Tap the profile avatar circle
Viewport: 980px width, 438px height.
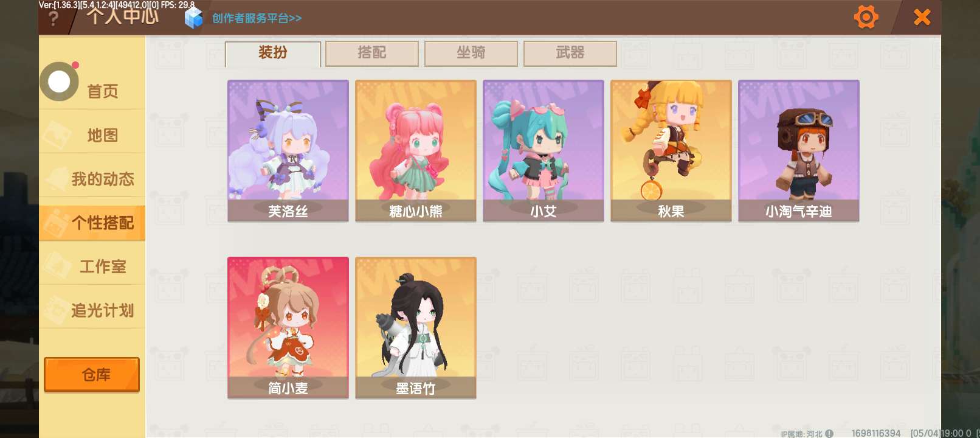[x=60, y=82]
